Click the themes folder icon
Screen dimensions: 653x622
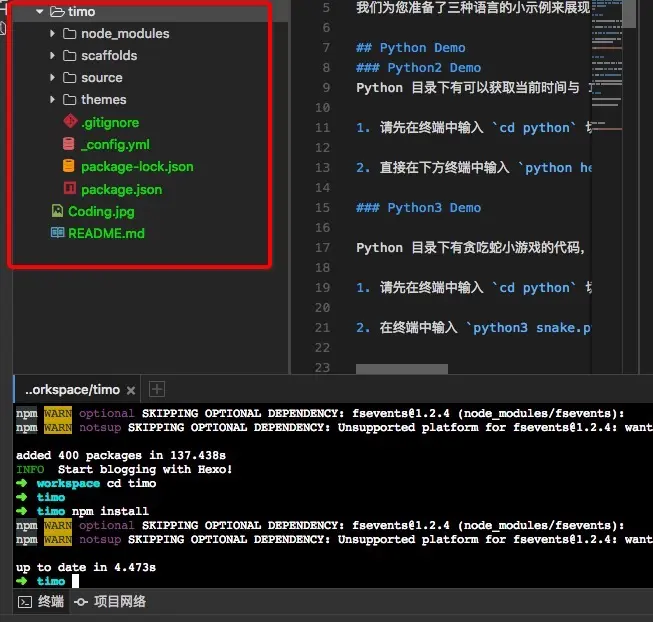69,100
